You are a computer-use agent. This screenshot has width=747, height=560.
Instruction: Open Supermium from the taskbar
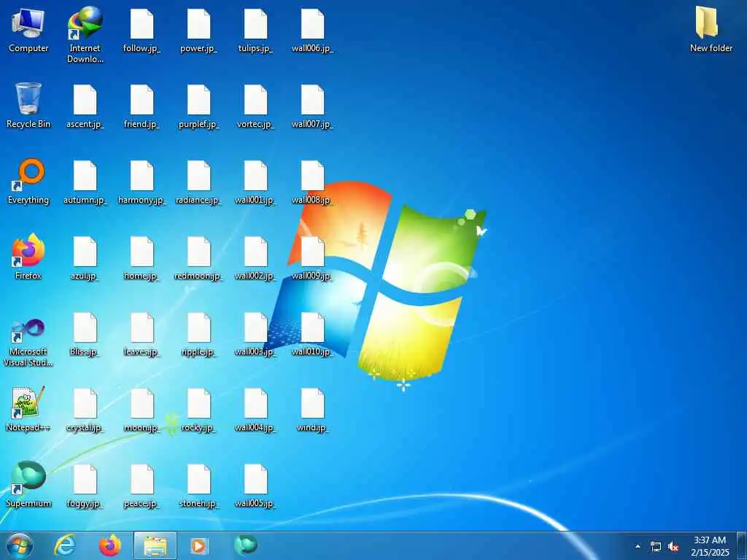245,545
